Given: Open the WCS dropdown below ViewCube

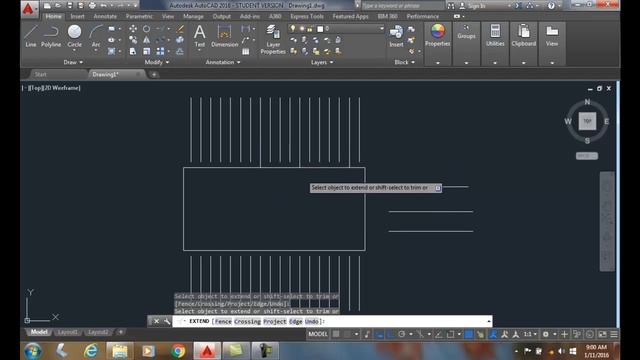Looking at the screenshot, I should (x=587, y=156).
